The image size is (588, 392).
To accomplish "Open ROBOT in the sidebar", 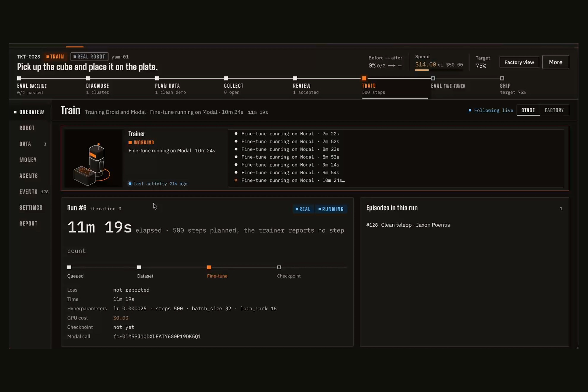I will point(27,128).
